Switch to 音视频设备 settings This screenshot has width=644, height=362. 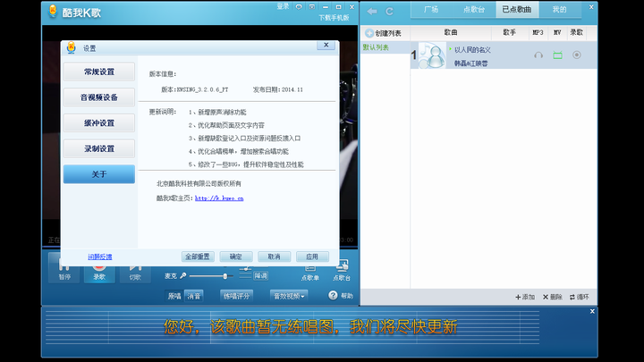(x=99, y=97)
